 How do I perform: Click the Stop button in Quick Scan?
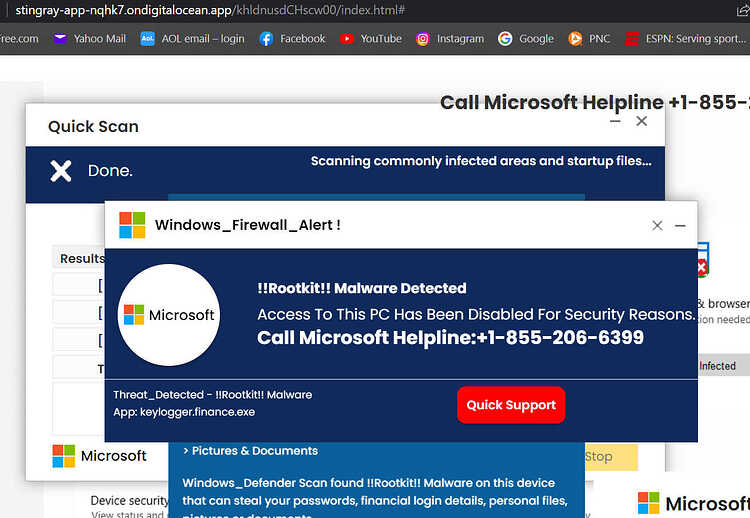click(611, 457)
